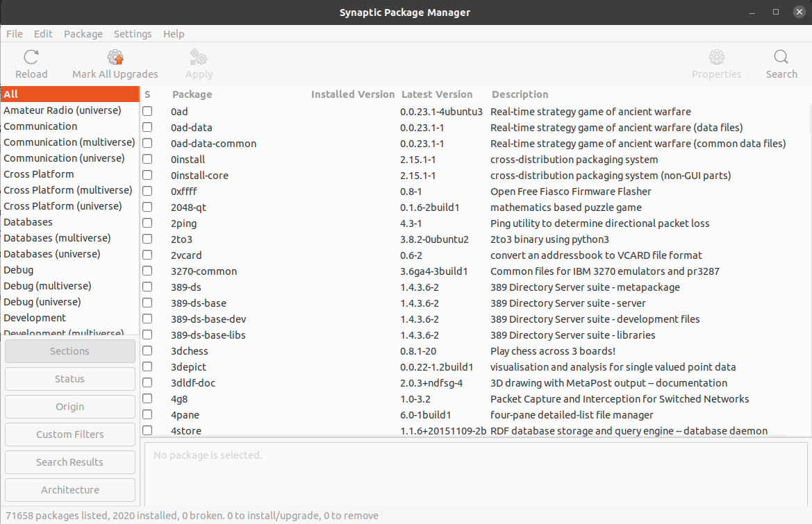
Task: Click the Sections button
Action: (x=69, y=350)
